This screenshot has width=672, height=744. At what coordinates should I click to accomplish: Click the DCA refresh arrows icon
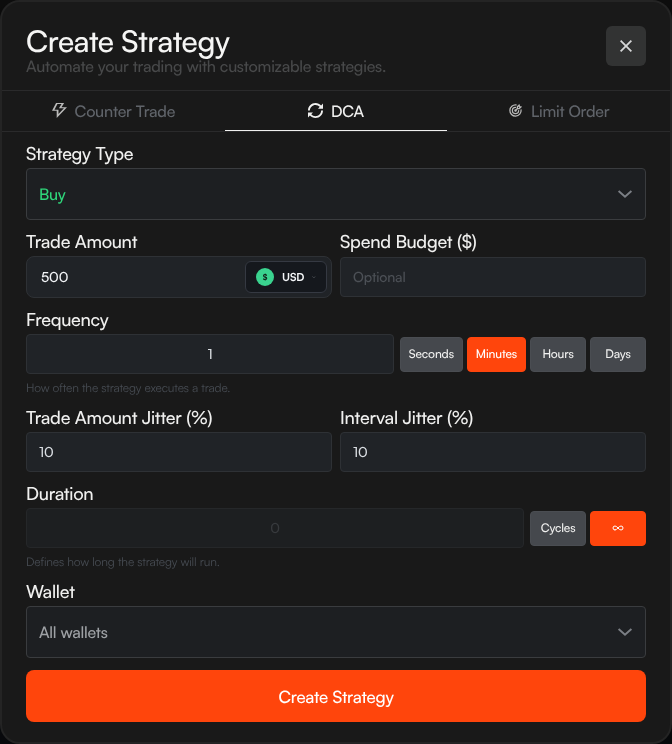click(x=315, y=111)
